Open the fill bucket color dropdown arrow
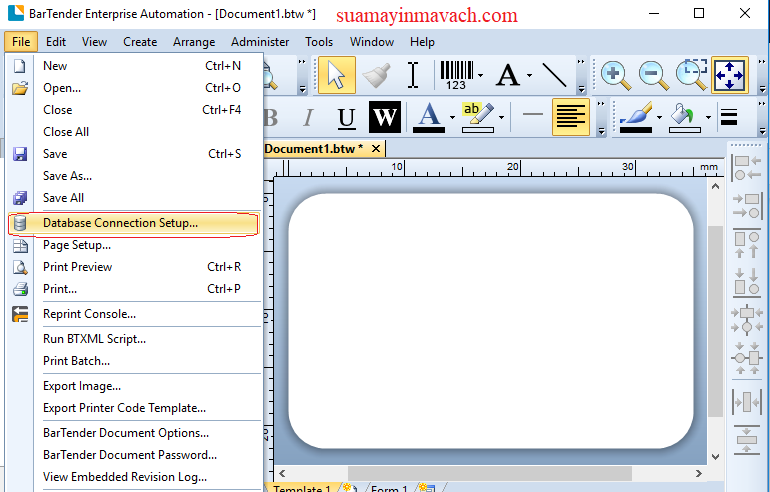Viewport: 770px width, 492px height. [x=708, y=118]
